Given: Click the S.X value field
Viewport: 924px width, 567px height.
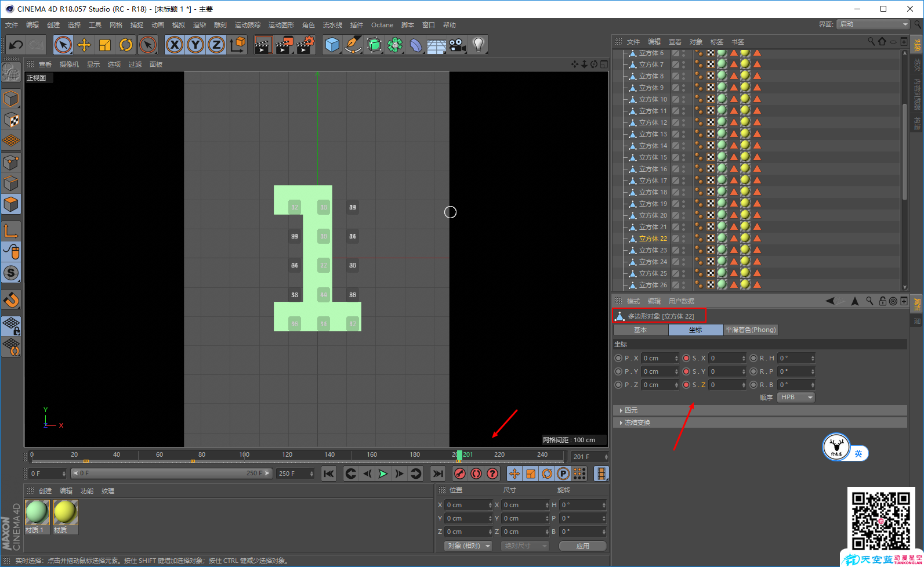Looking at the screenshot, I should point(725,358).
